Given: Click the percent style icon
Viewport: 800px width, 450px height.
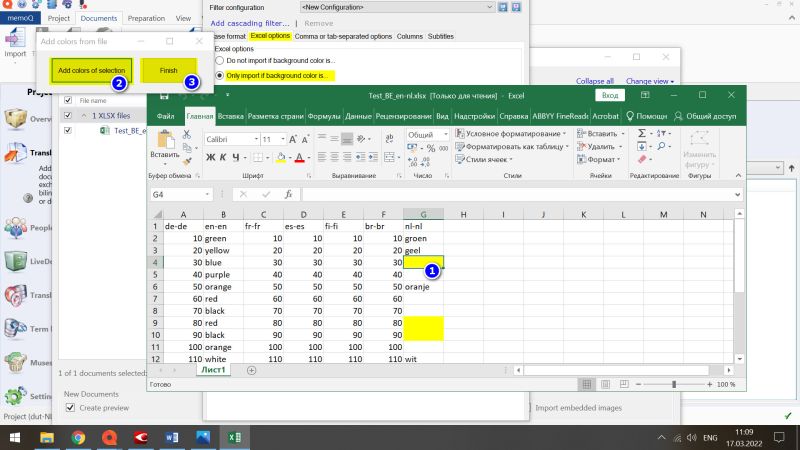Looking at the screenshot, I should 431,148.
